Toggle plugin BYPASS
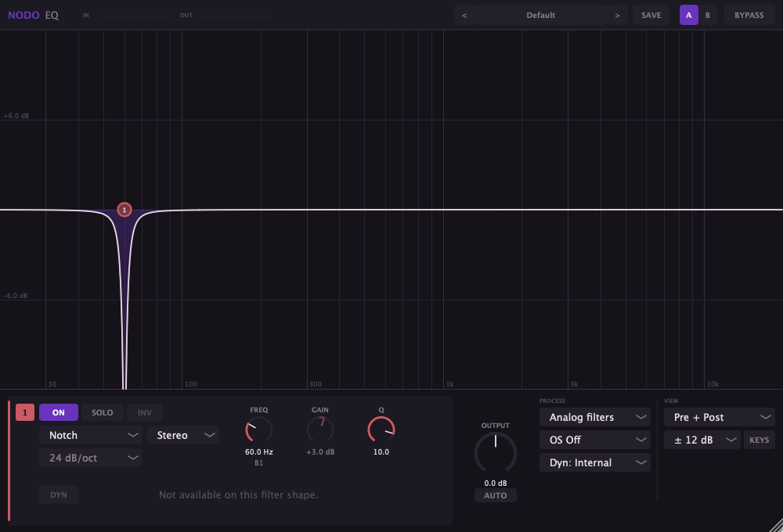Image resolution: width=783 pixels, height=532 pixels. click(x=749, y=16)
